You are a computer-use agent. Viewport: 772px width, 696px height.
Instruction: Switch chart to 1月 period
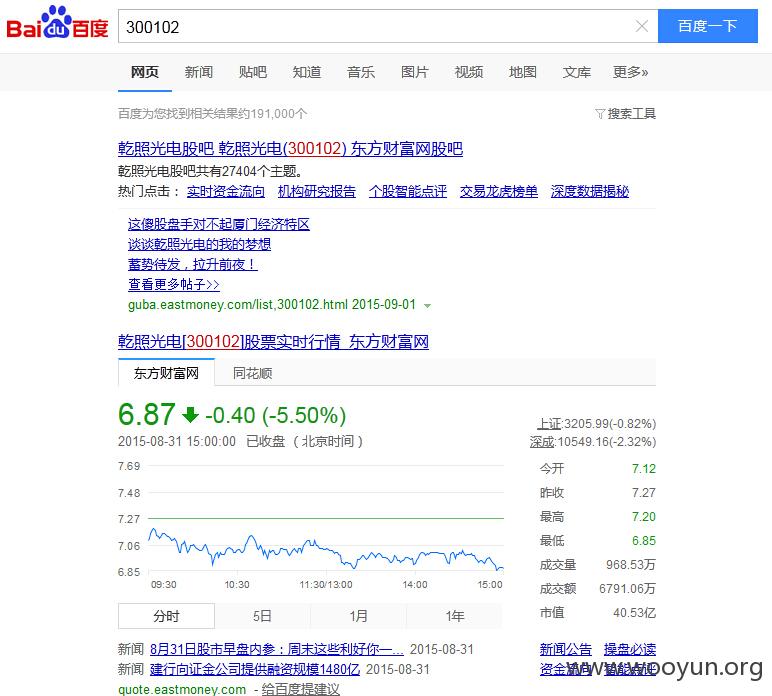[358, 616]
